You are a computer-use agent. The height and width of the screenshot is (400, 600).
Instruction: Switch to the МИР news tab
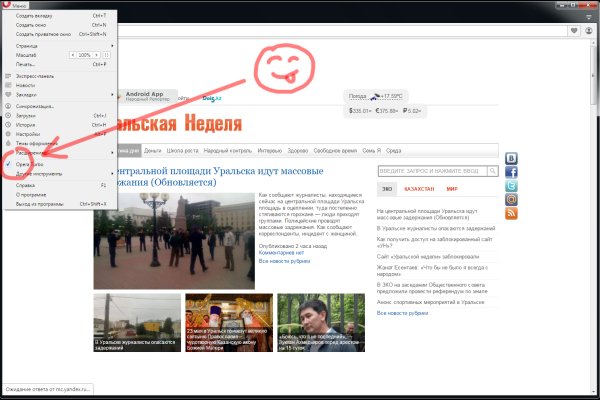pyautogui.click(x=452, y=189)
